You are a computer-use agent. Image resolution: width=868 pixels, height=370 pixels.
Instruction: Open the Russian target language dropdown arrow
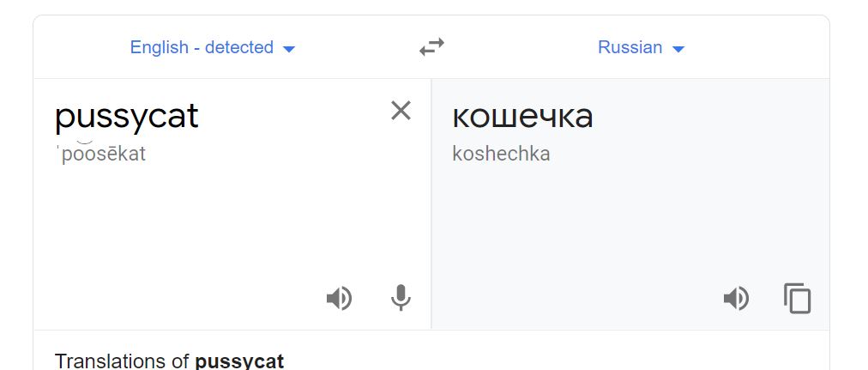tap(678, 49)
